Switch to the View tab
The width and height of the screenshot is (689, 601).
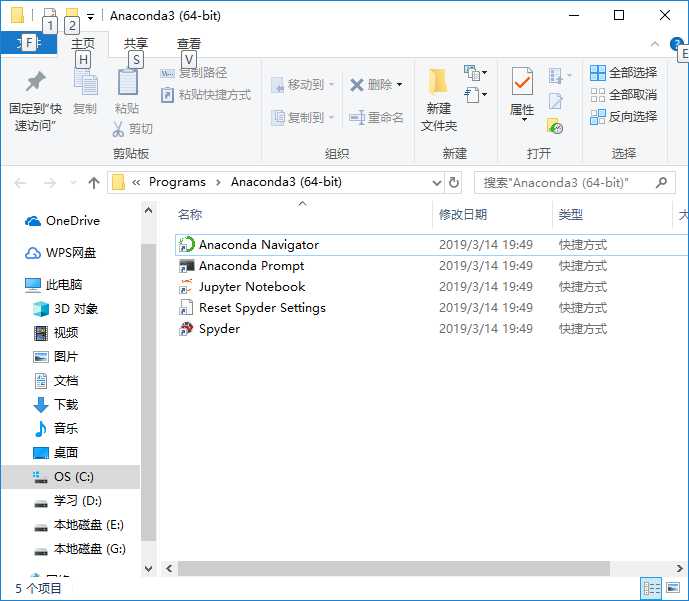(189, 43)
